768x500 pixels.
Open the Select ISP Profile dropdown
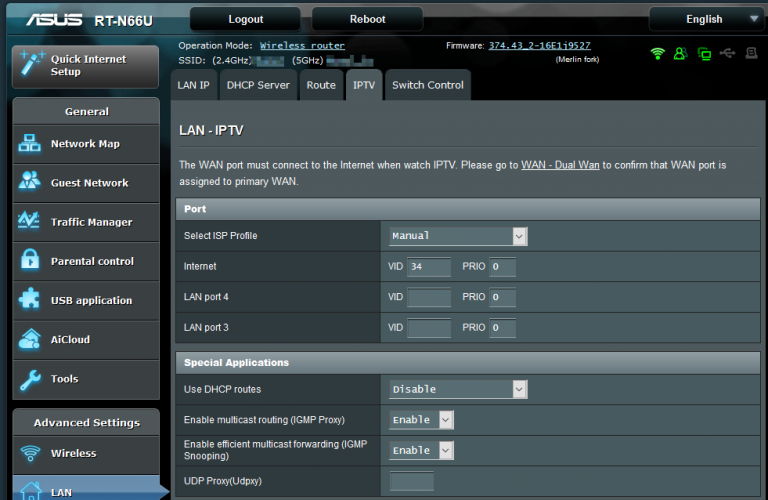457,236
